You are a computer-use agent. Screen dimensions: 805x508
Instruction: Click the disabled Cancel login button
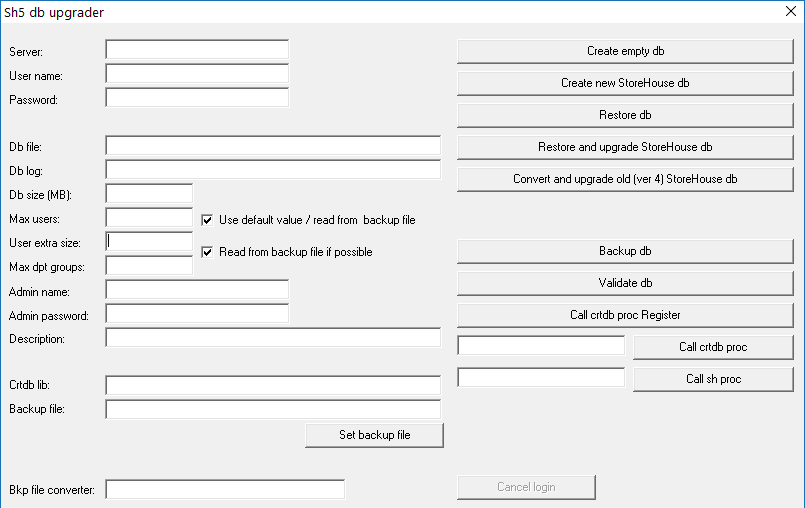pos(526,487)
